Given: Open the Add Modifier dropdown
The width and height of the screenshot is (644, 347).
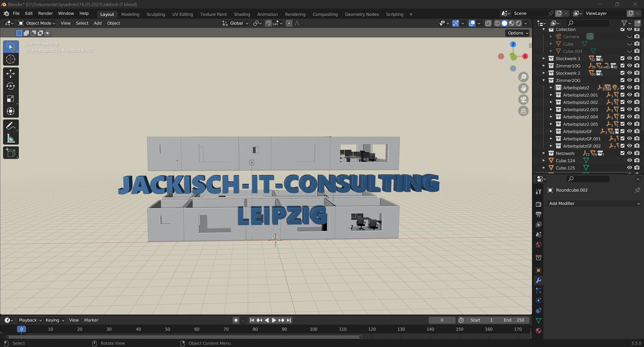Looking at the screenshot, I should coord(594,204).
